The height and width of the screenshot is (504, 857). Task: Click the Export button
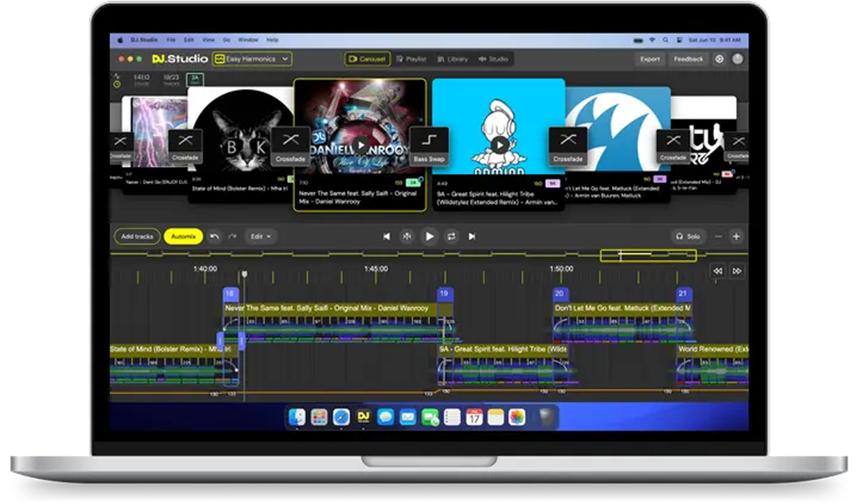(650, 59)
